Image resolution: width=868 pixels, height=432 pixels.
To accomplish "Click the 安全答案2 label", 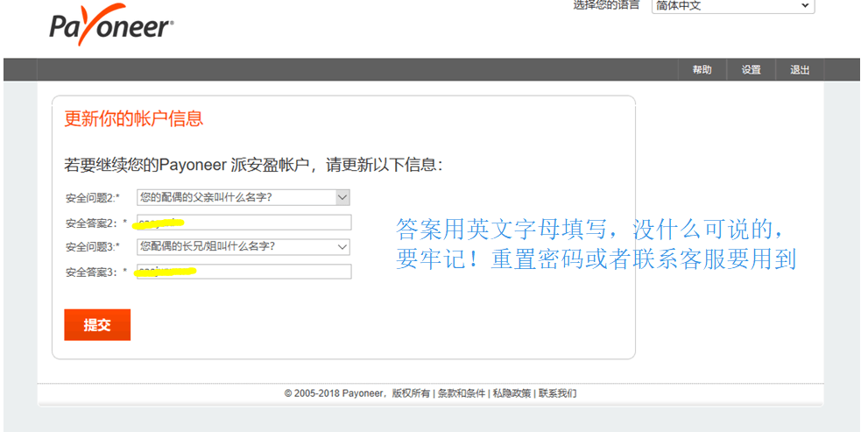I will click(x=96, y=223).
